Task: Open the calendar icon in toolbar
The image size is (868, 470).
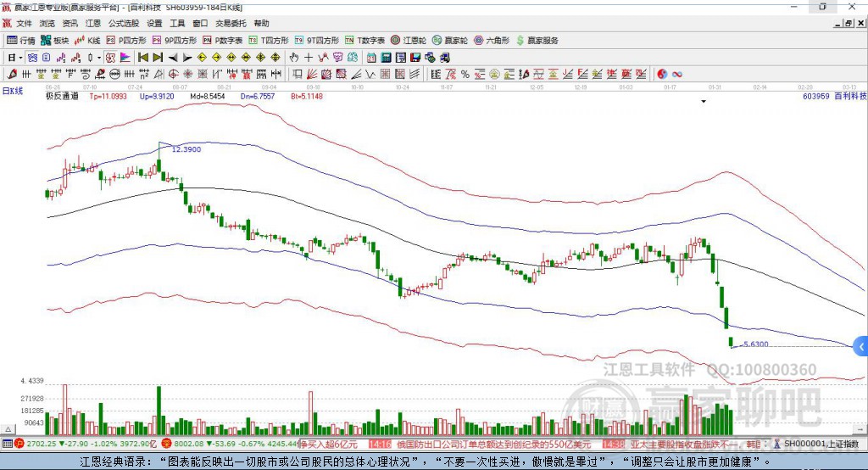Action: (x=371, y=57)
